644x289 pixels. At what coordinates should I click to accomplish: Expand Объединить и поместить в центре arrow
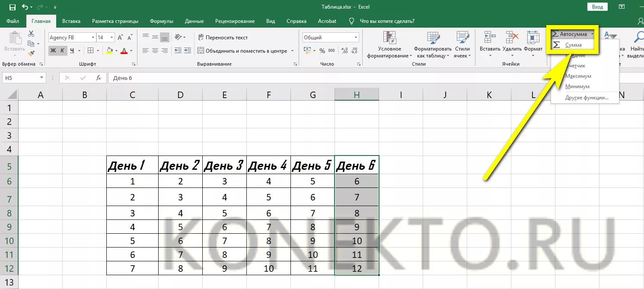pyautogui.click(x=292, y=51)
